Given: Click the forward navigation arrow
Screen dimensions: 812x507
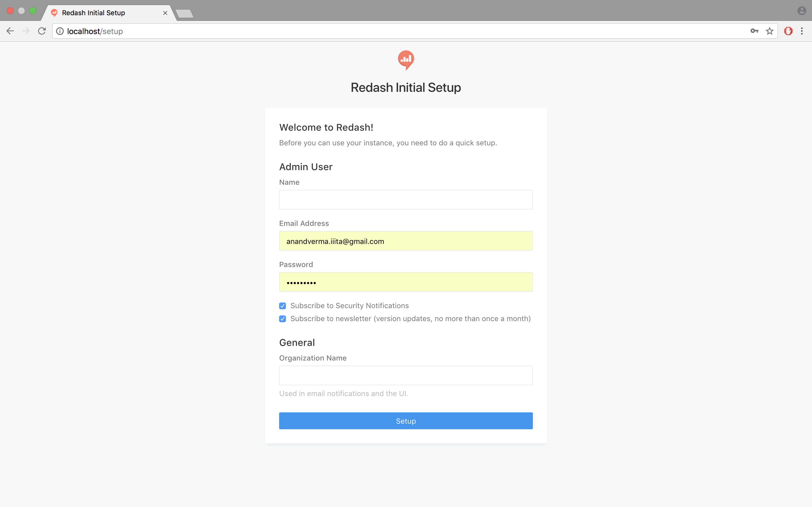Looking at the screenshot, I should 26,31.
